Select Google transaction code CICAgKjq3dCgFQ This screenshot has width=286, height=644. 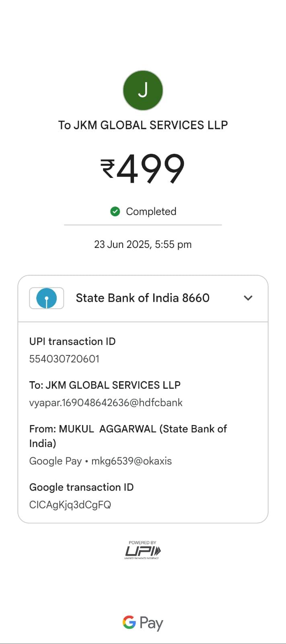click(70, 505)
